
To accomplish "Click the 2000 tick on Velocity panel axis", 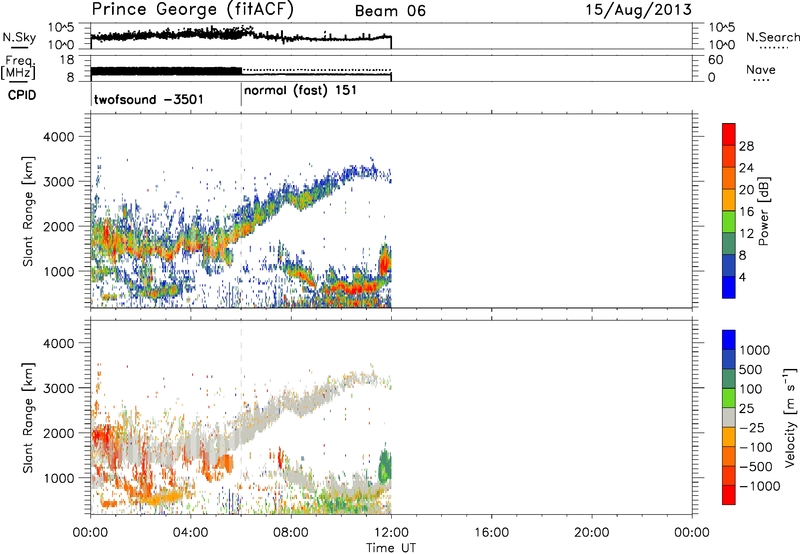I will point(58,433).
